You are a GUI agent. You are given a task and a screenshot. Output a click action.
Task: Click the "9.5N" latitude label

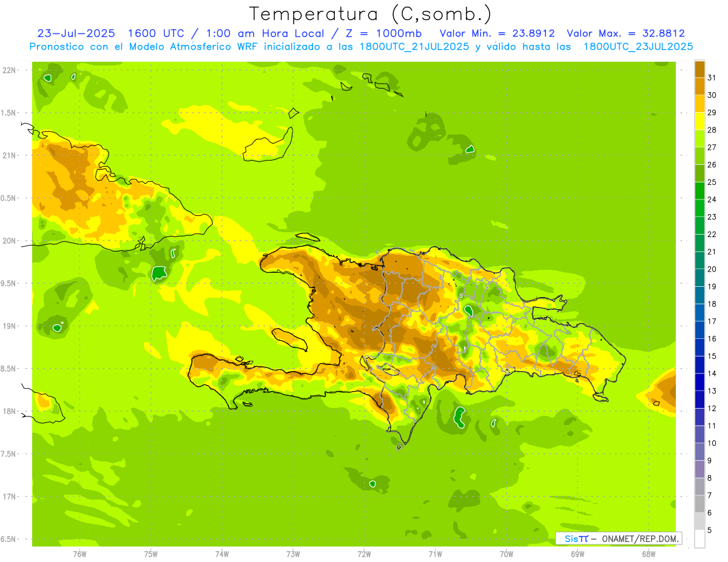point(9,283)
